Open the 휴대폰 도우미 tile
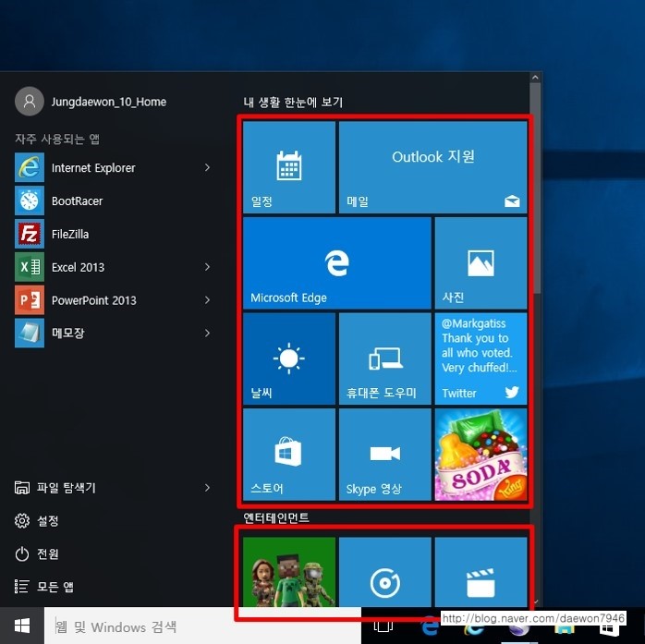This screenshot has height=644, width=645. (x=385, y=358)
